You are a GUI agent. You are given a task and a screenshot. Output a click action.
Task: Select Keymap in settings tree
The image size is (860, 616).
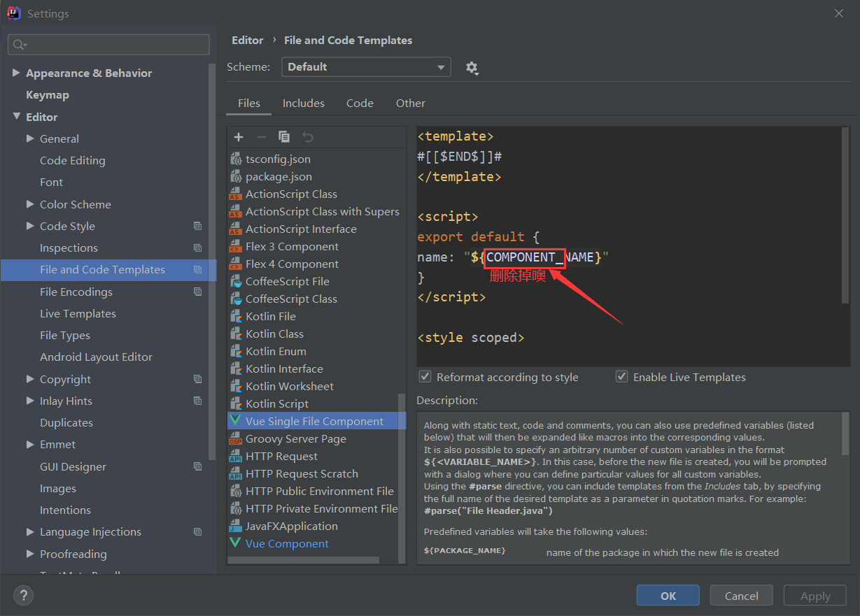47,94
